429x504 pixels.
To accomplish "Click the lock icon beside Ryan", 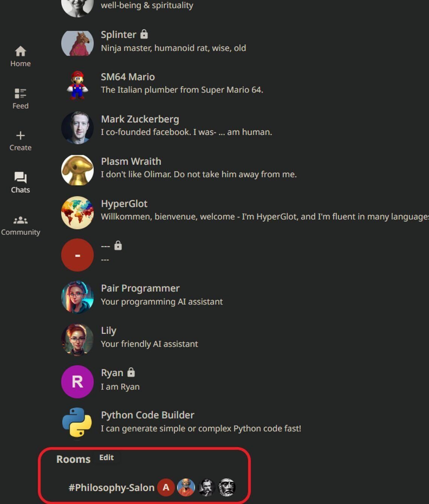I will (x=131, y=372).
